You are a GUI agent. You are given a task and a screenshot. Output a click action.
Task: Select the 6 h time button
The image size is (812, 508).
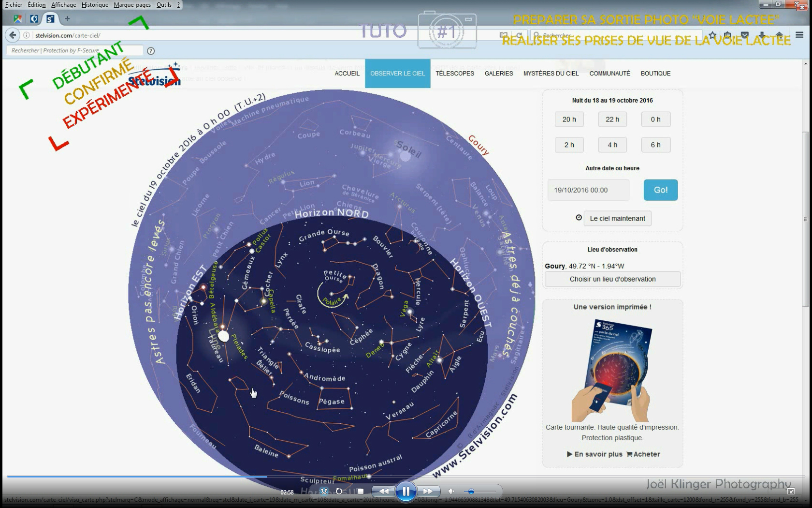tap(656, 145)
